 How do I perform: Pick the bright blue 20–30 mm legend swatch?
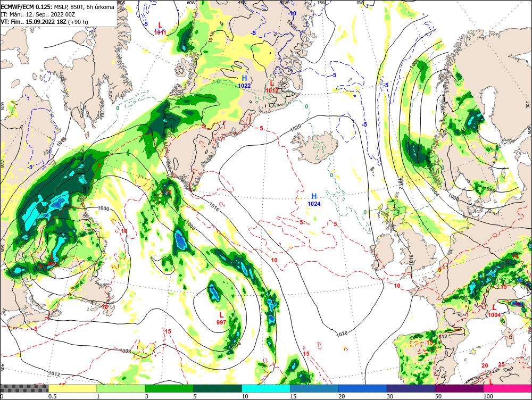[362, 388]
